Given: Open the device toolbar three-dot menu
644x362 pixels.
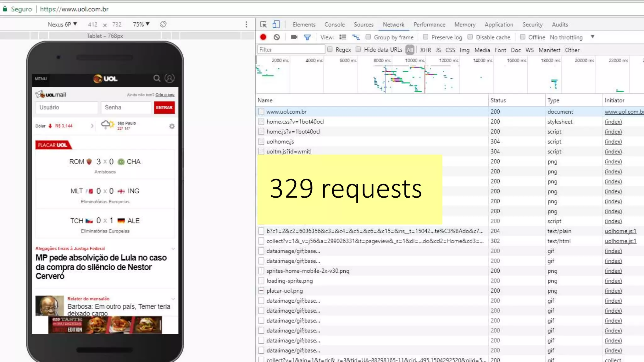Looking at the screenshot, I should pyautogui.click(x=246, y=24).
